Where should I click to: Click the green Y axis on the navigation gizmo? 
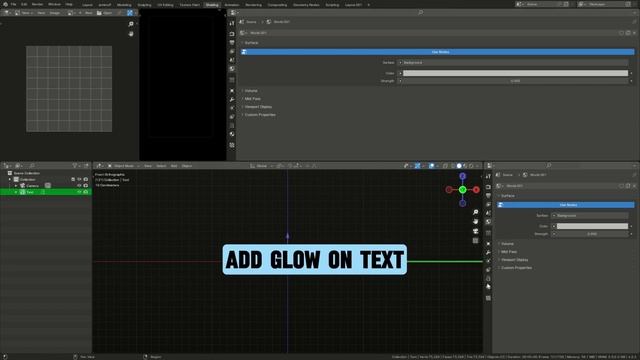click(462, 189)
